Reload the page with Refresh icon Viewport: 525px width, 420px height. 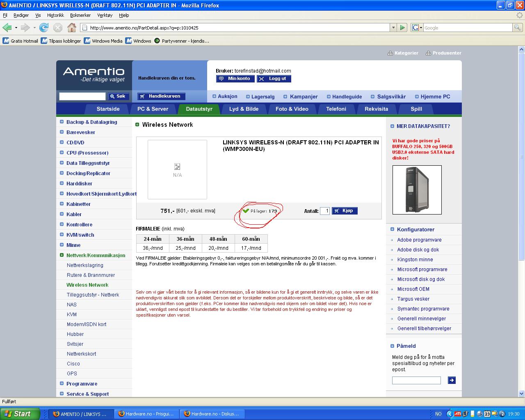pos(44,27)
